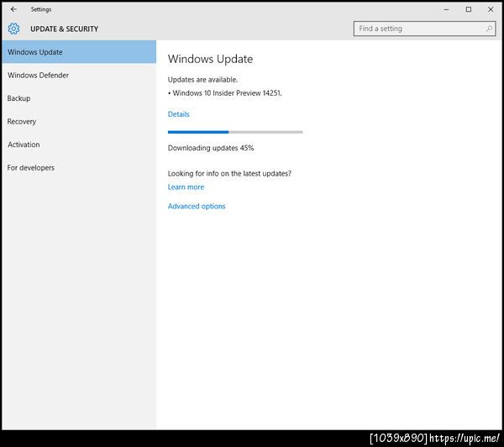Open the update Details link
The width and height of the screenshot is (504, 447).
pos(178,114)
